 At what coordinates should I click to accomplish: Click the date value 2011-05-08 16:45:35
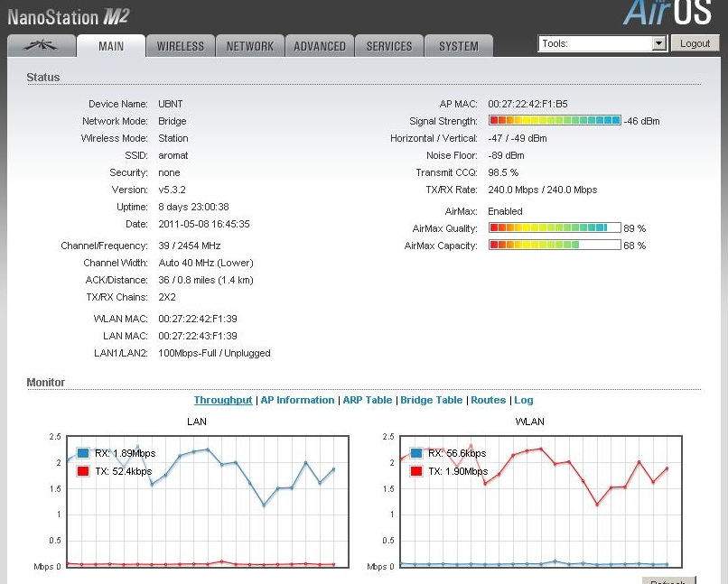204,224
